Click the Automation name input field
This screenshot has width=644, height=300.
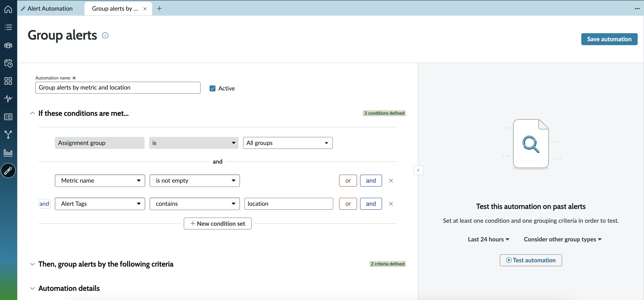[x=118, y=88]
